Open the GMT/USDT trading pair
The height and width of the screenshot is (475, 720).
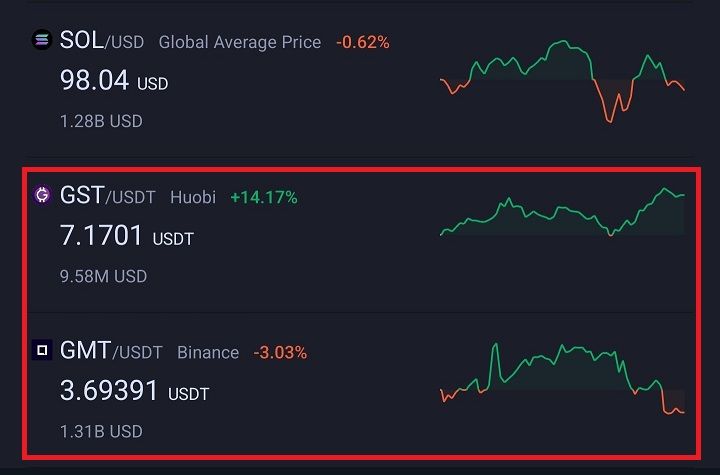110,351
